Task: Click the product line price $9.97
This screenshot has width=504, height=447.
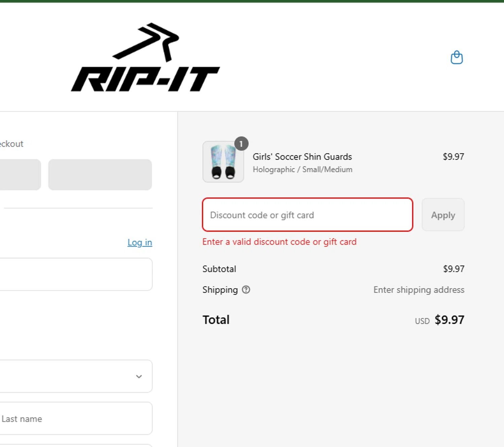Action: 453,157
